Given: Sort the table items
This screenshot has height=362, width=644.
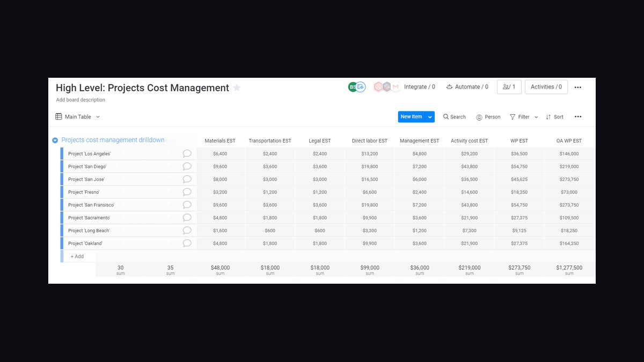Looking at the screenshot, I should [x=554, y=117].
